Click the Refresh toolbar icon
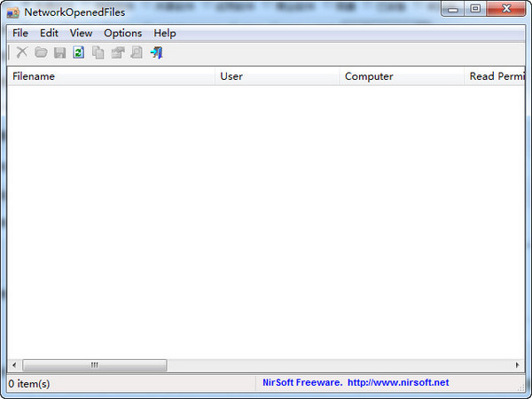 tap(79, 52)
